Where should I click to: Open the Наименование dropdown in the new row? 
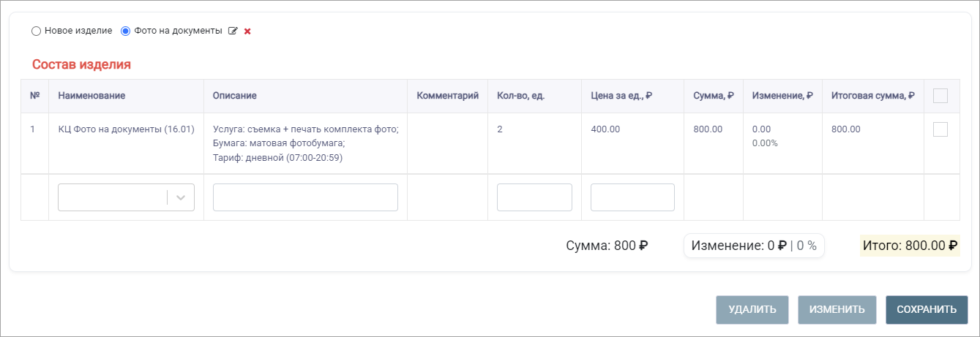[126, 197]
